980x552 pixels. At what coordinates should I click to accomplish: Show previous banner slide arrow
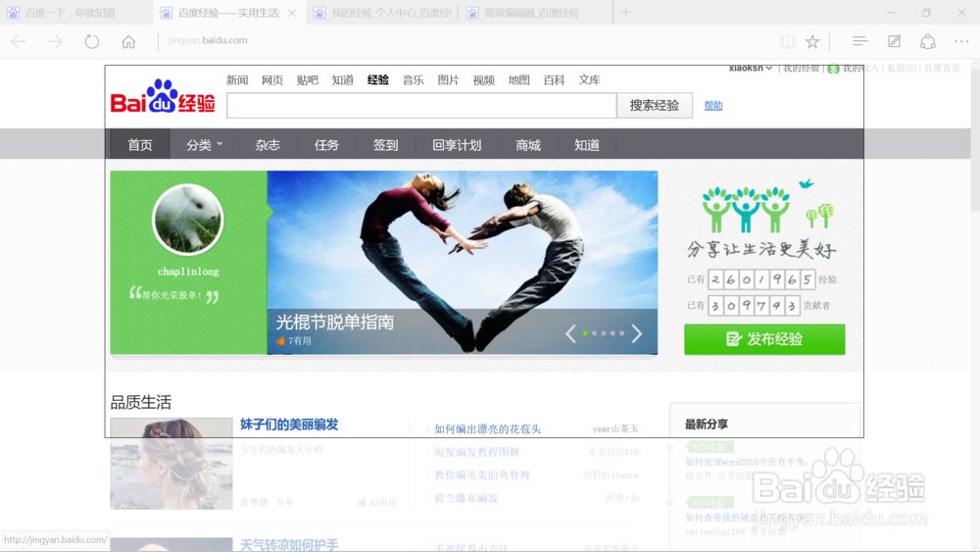point(570,333)
